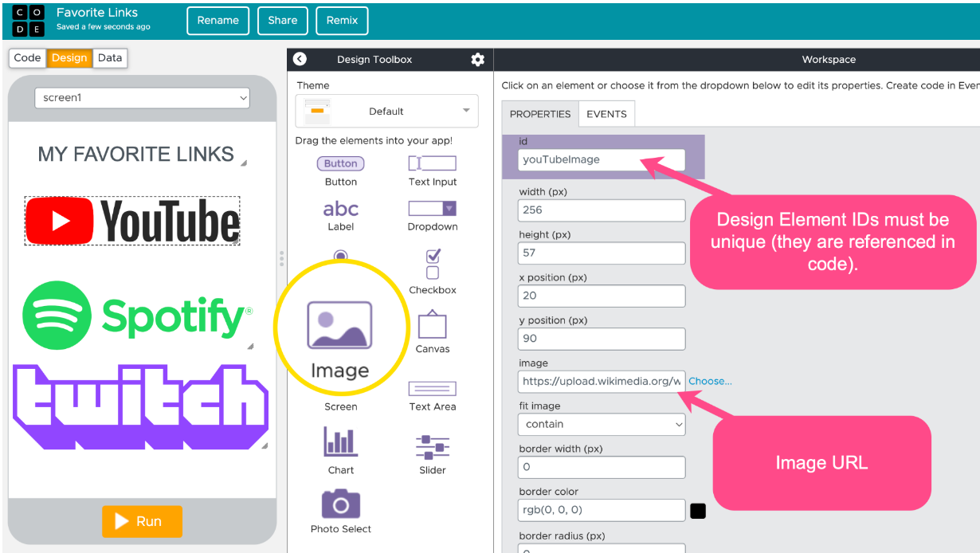The height and width of the screenshot is (553, 980).
Task: Select the MY FAVORITE LINKS label
Action: [136, 154]
